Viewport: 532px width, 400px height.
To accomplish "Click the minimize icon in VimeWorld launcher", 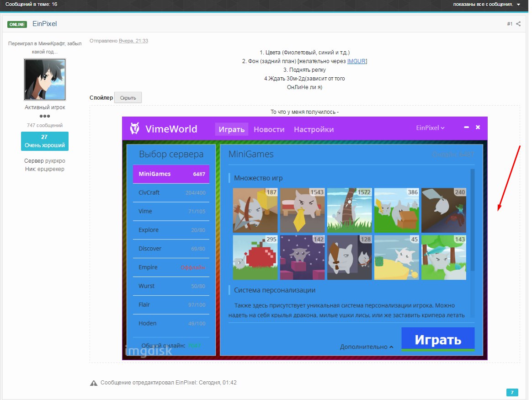I will (467, 127).
